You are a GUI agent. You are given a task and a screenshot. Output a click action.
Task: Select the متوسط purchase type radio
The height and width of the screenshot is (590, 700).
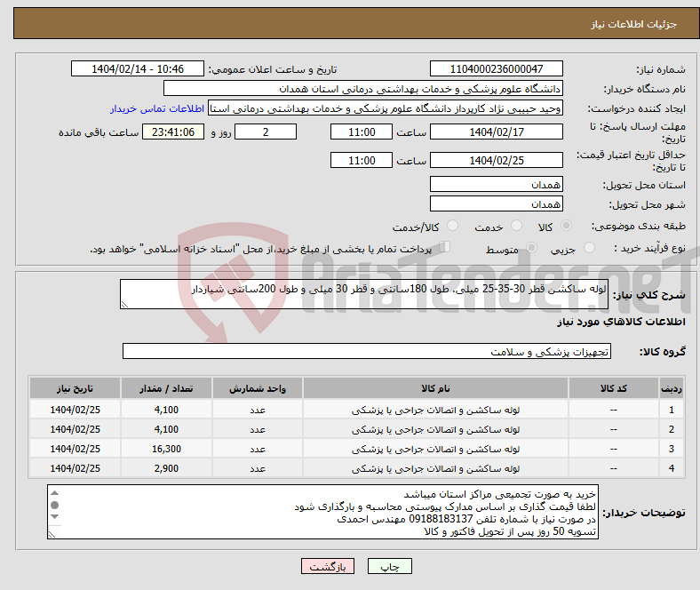531,247
